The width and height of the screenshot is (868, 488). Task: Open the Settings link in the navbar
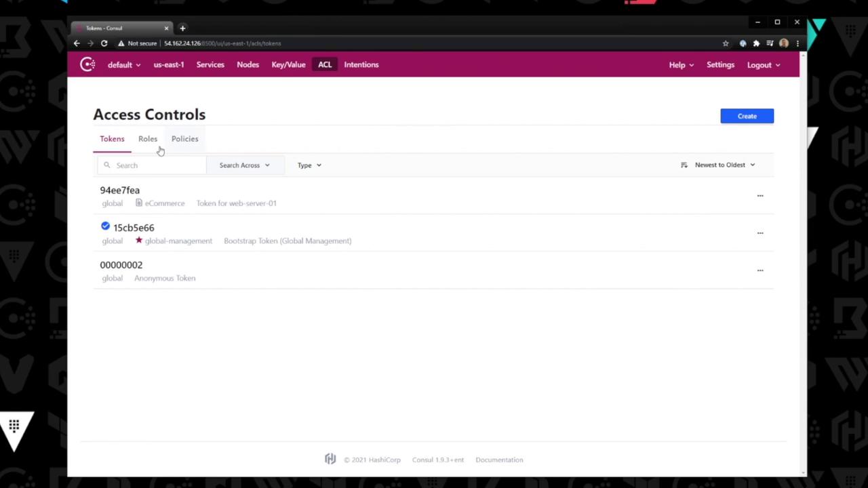pyautogui.click(x=720, y=65)
